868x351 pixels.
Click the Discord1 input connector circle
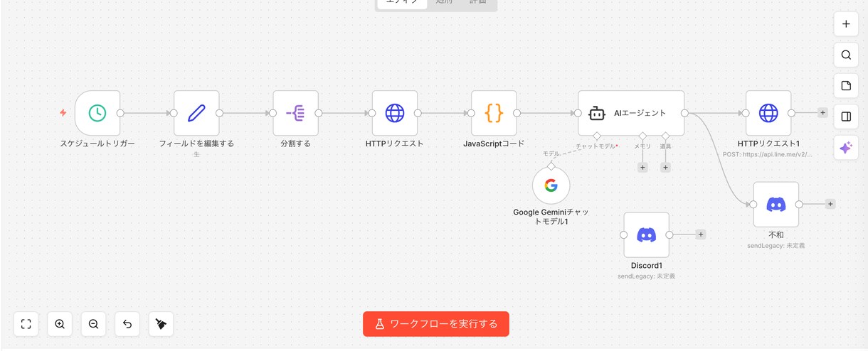pos(624,234)
